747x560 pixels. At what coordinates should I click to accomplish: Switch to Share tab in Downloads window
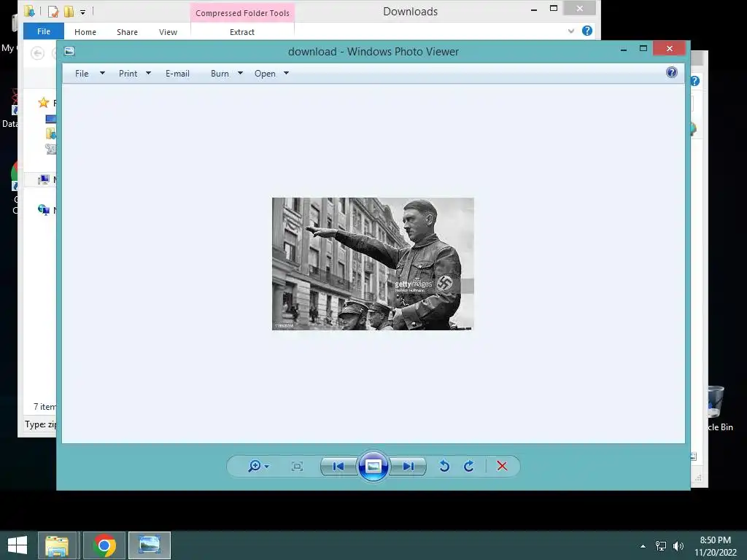click(x=127, y=32)
